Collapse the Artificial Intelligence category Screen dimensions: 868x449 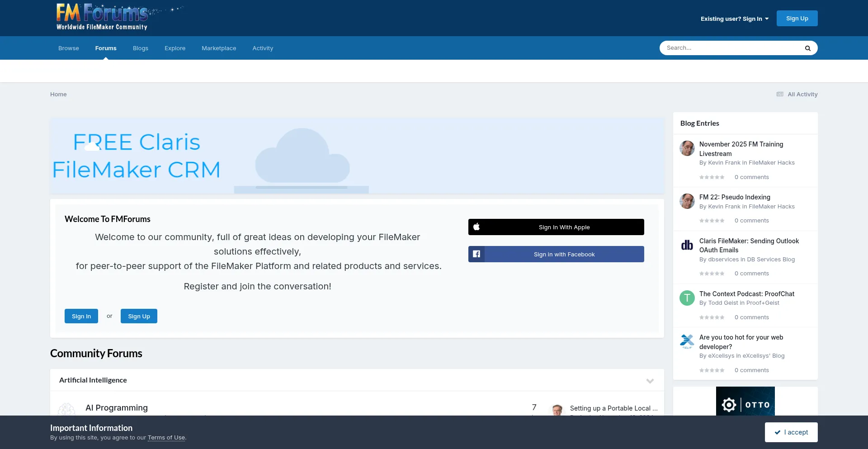650,381
